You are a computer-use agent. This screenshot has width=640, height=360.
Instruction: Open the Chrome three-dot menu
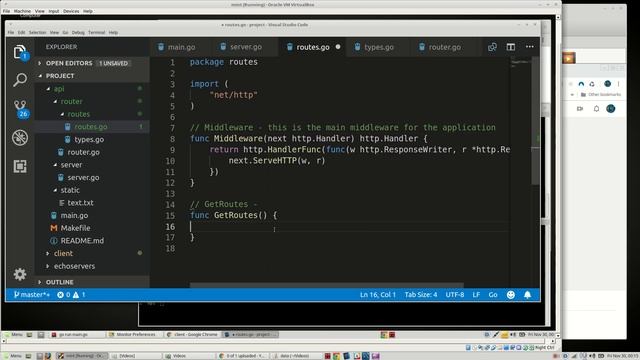pos(619,84)
